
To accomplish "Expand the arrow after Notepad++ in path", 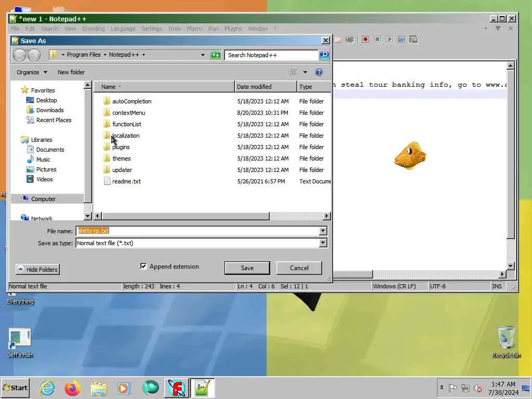I will [x=143, y=55].
